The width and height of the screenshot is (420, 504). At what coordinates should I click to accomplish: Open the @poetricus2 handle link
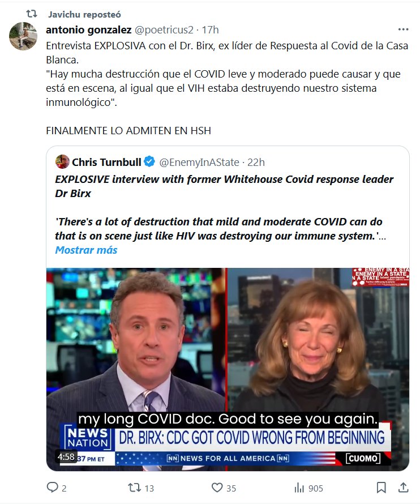pyautogui.click(x=164, y=29)
